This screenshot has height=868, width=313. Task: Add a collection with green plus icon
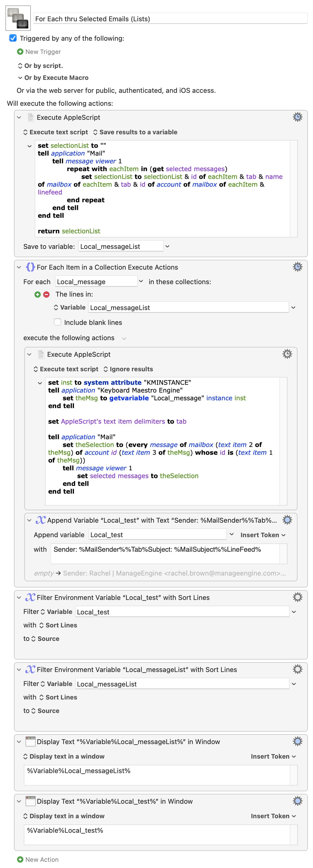coord(37,294)
